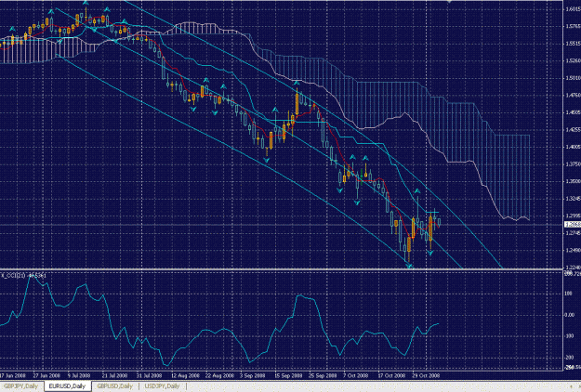This screenshot has height=392, width=581.
Task: Click the down fractal arrow below the lowest candle
Action: coord(409,266)
